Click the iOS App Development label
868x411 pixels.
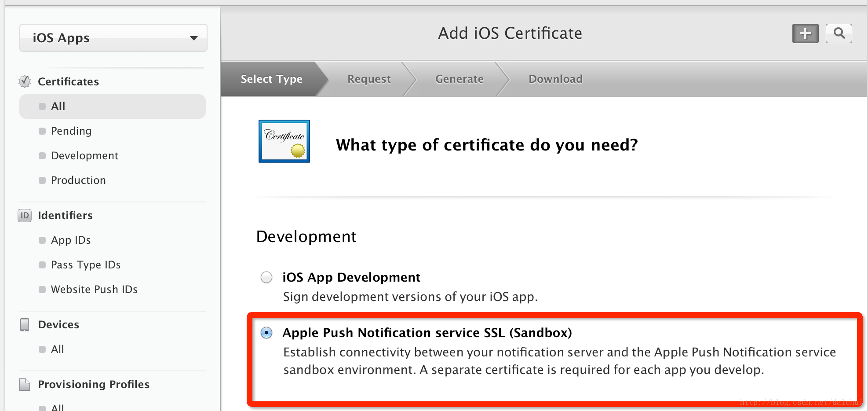pyautogui.click(x=351, y=277)
